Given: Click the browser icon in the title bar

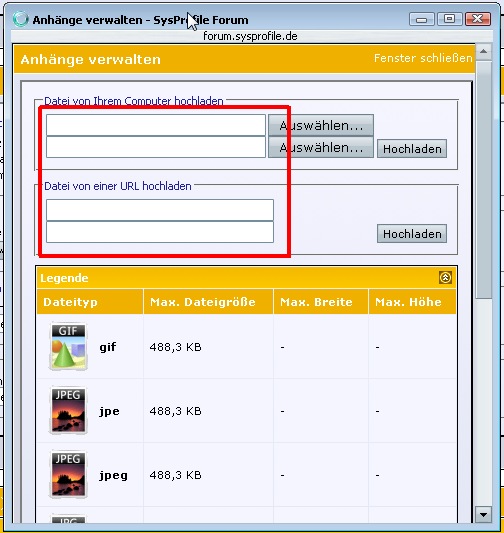Looking at the screenshot, I should point(21,19).
